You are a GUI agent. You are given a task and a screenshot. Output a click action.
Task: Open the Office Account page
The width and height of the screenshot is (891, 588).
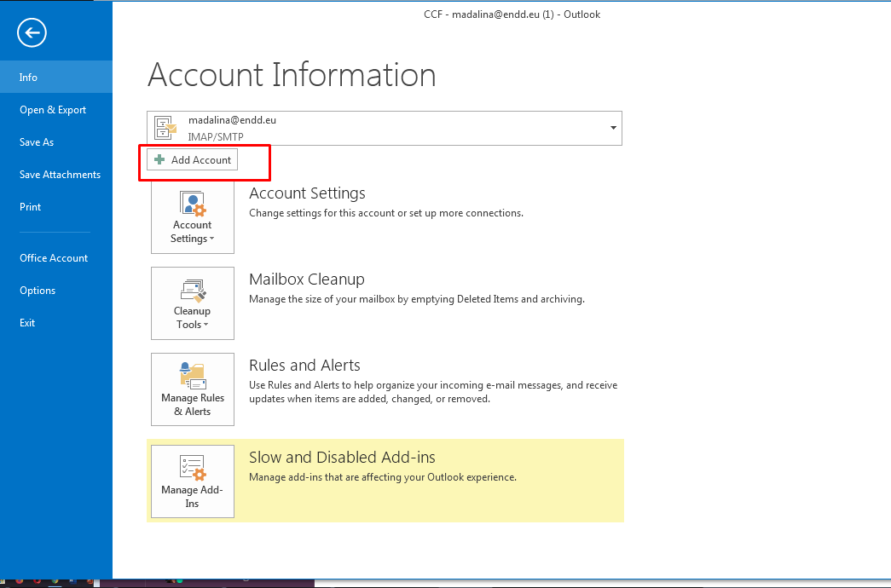[x=54, y=258]
